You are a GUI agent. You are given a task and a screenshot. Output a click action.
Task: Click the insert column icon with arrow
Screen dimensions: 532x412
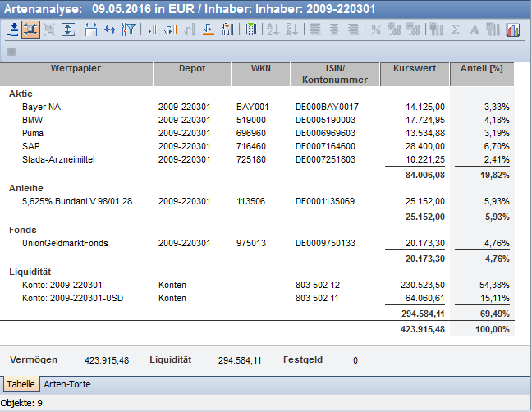tap(170, 30)
